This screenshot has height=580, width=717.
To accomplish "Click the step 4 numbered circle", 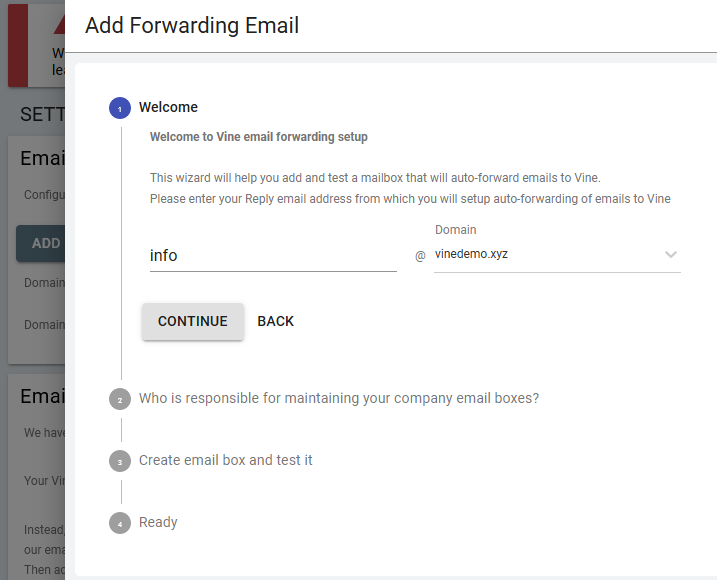I will tap(120, 523).
